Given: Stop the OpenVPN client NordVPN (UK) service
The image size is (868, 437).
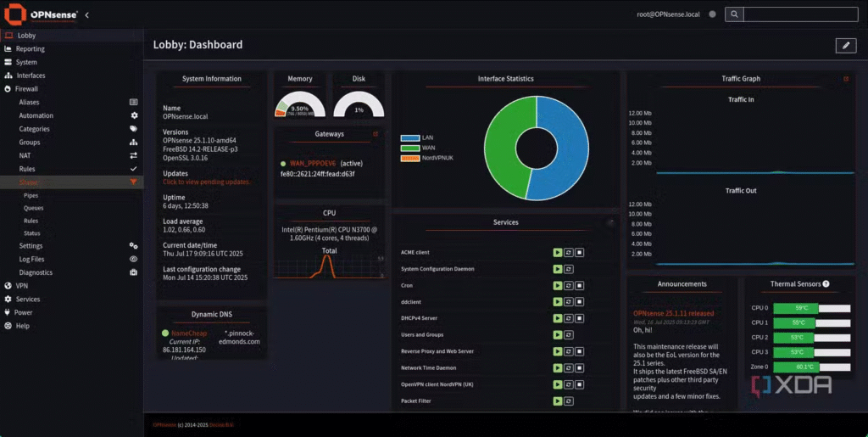Looking at the screenshot, I should [580, 384].
